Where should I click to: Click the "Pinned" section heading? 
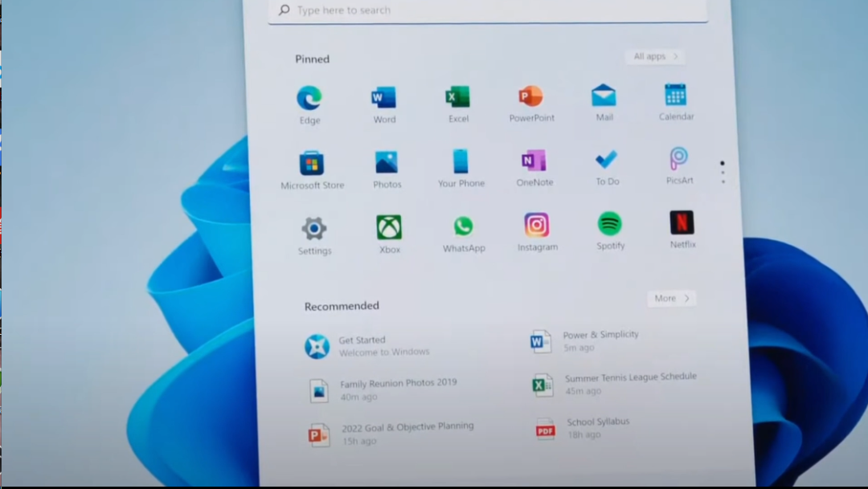(312, 59)
